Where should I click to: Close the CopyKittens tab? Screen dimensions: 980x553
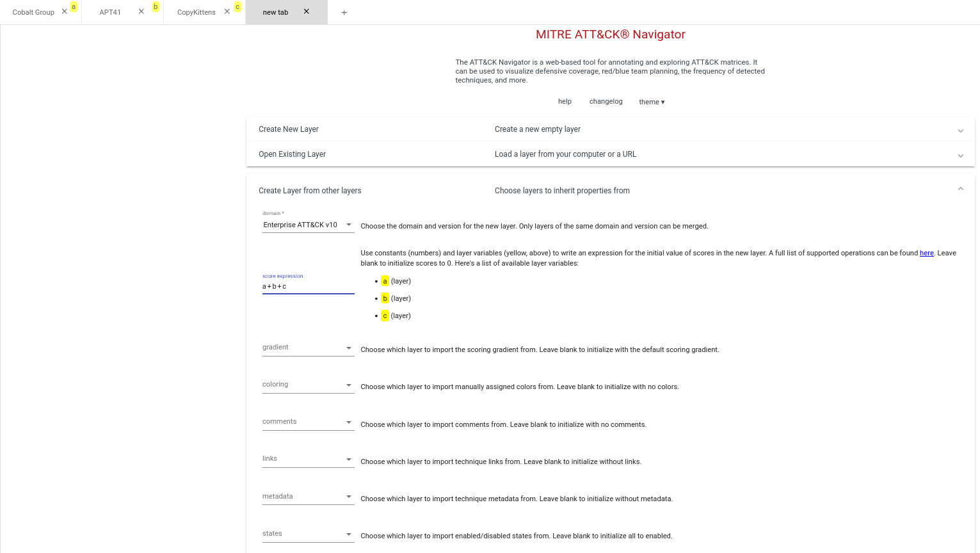[x=227, y=12]
